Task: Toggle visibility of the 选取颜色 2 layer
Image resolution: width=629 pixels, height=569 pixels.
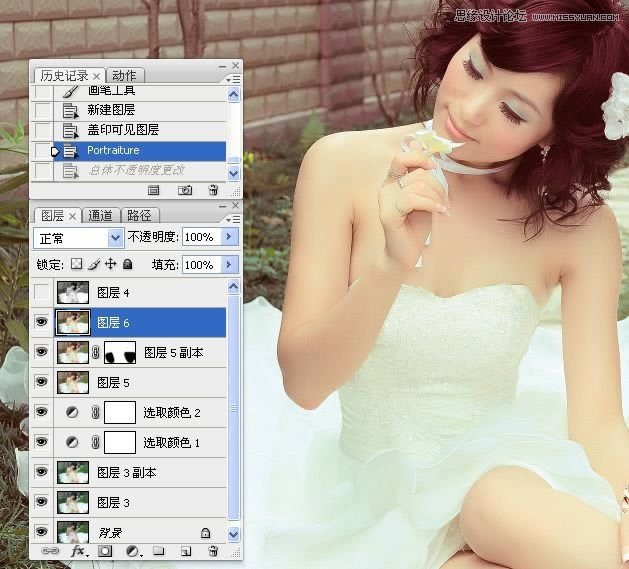Action: pos(42,412)
